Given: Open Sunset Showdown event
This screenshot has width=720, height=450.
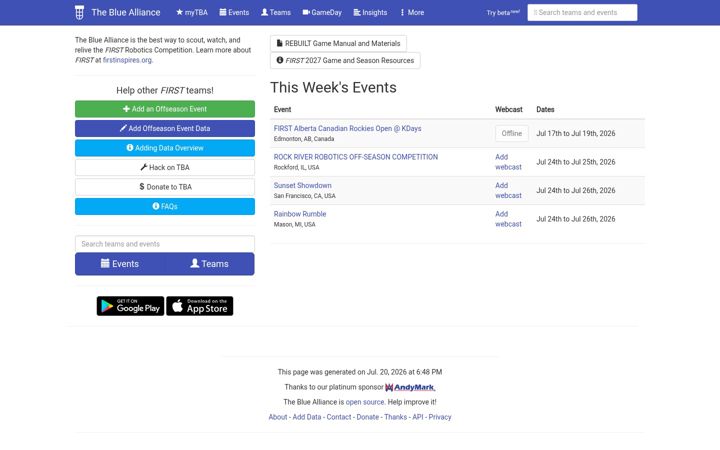Looking at the screenshot, I should pos(303,186).
